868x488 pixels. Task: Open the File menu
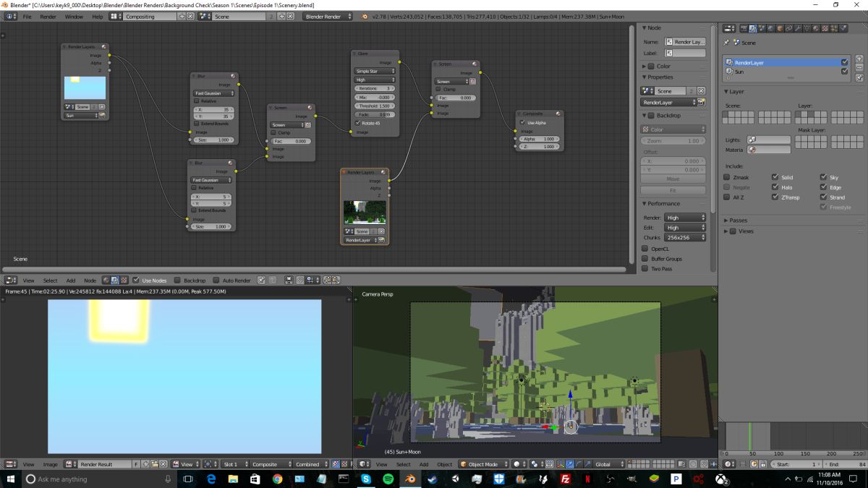(x=27, y=16)
